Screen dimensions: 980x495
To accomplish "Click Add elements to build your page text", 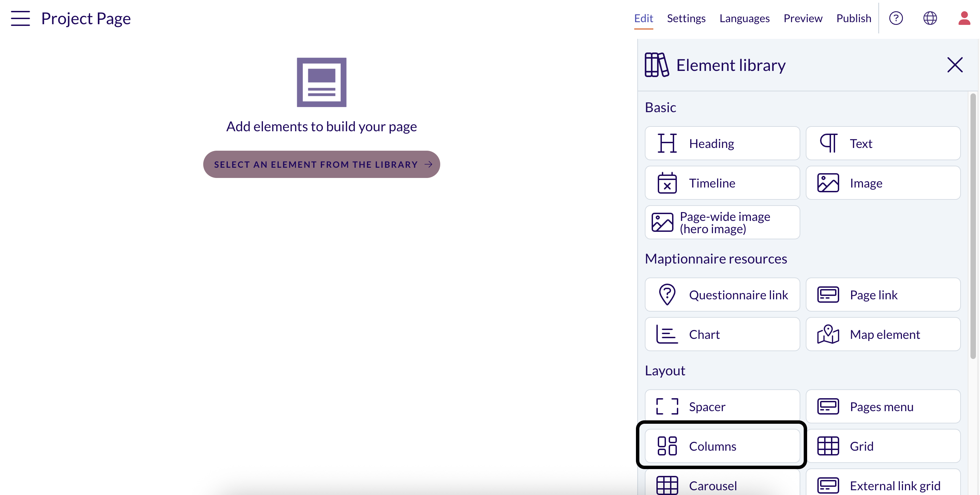I will pos(322,126).
